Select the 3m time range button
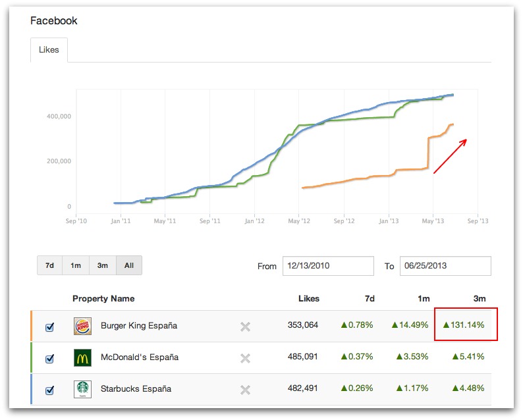Viewport: 523px width, 420px height. (x=102, y=265)
